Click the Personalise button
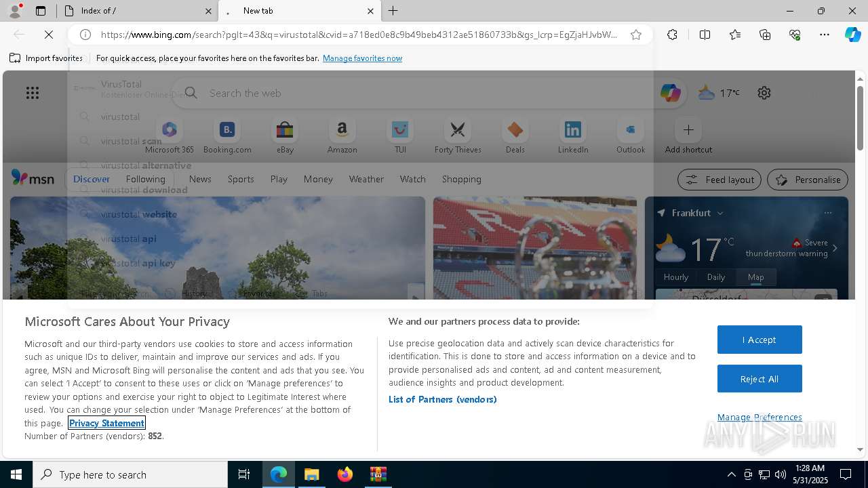868x488 pixels. (808, 180)
